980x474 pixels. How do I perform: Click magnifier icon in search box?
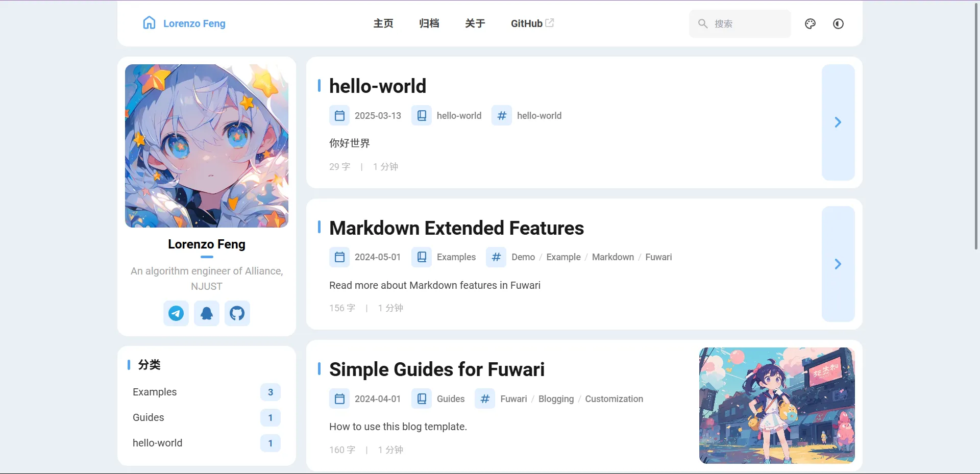703,23
